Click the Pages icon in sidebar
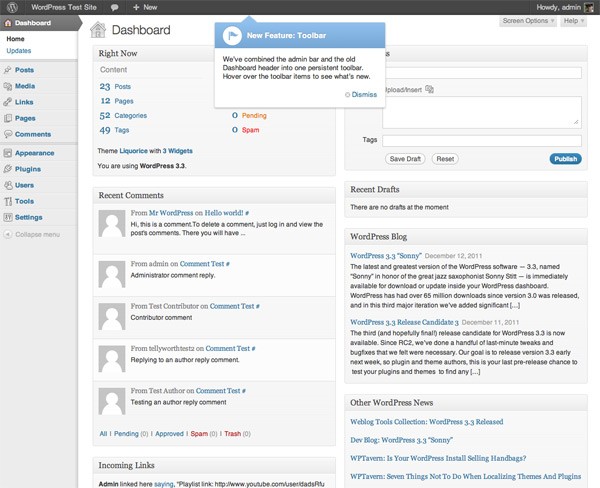 [x=8, y=118]
